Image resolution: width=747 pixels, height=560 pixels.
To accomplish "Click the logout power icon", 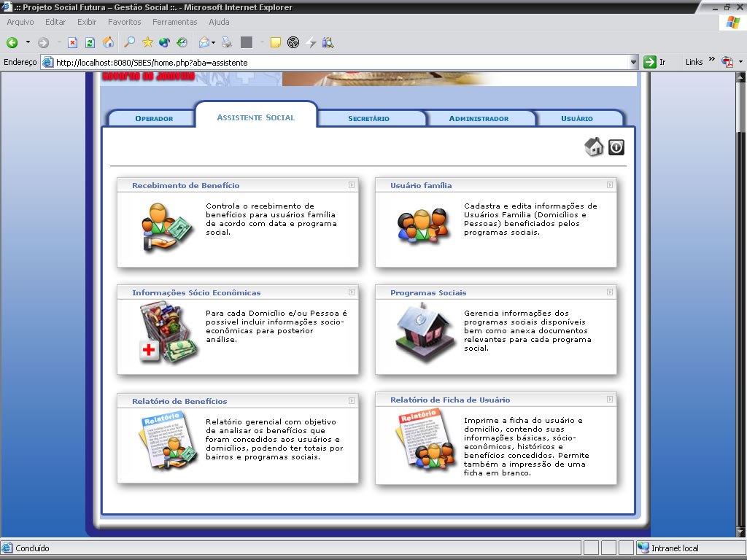I will (x=616, y=147).
